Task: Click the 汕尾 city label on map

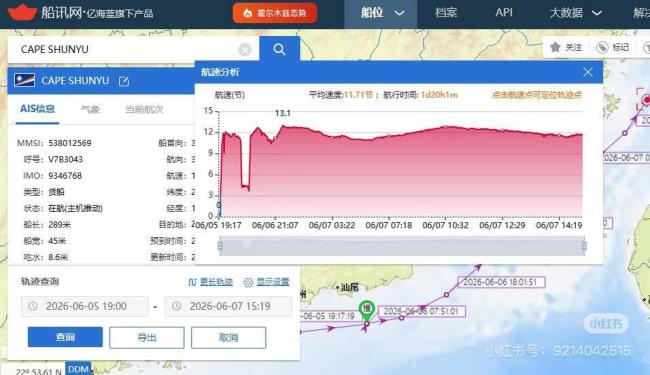Action: point(350,287)
